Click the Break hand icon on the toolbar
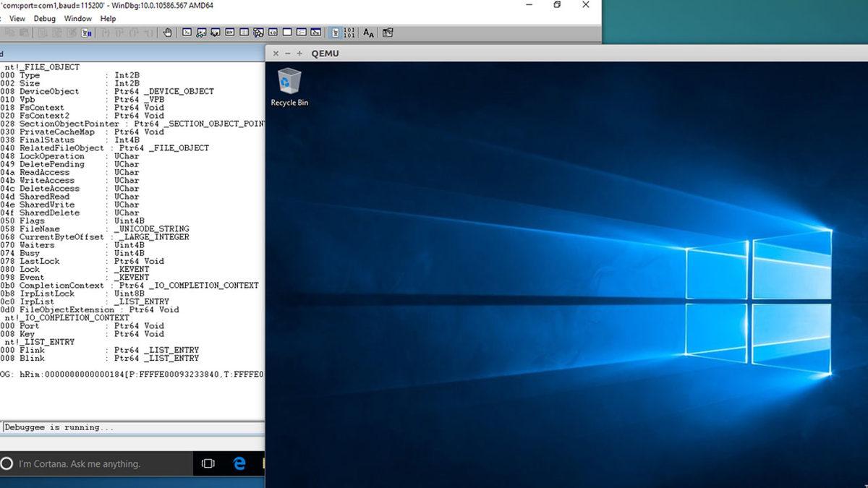This screenshot has height=488, width=868. tap(168, 33)
